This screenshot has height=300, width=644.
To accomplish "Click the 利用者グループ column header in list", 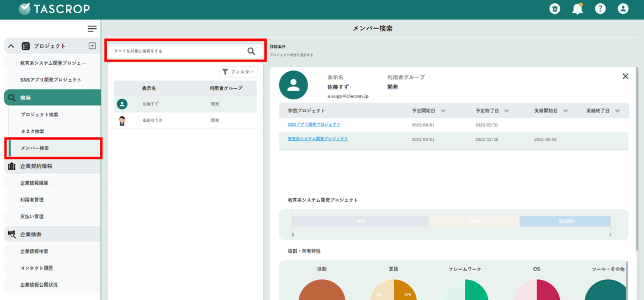I will coord(226,88).
